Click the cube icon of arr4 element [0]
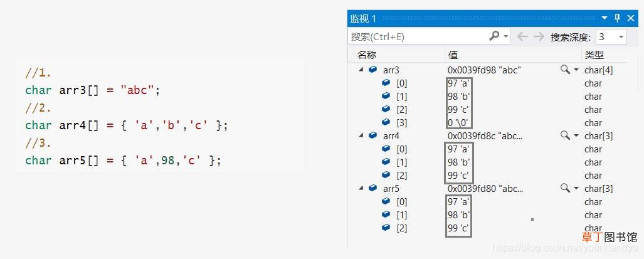 386,148
